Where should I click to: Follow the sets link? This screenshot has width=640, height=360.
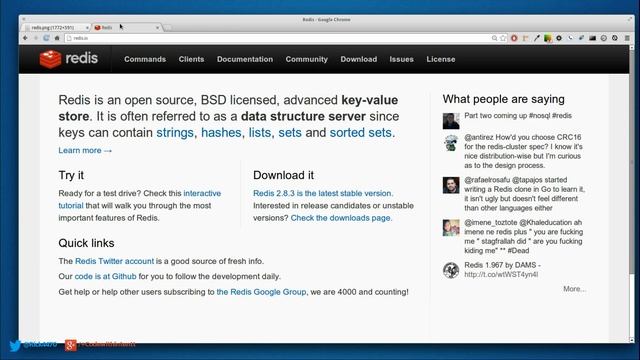[x=290, y=133]
